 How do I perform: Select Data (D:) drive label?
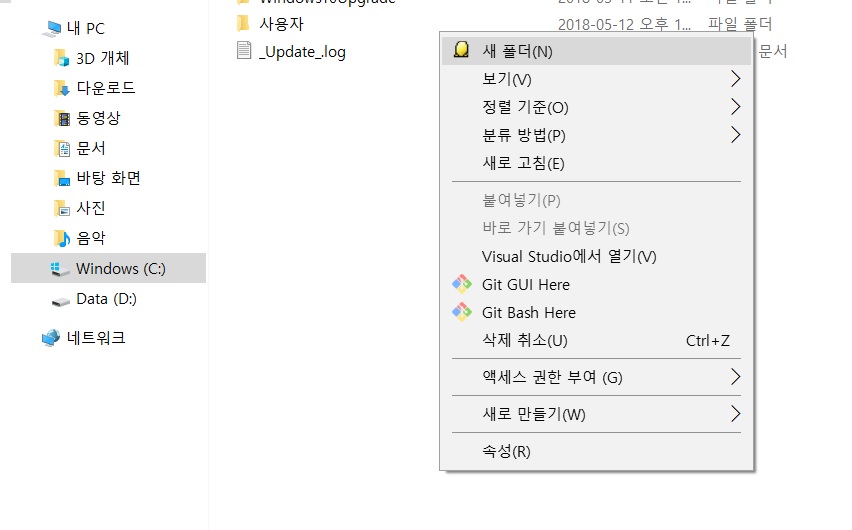pyautogui.click(x=106, y=299)
